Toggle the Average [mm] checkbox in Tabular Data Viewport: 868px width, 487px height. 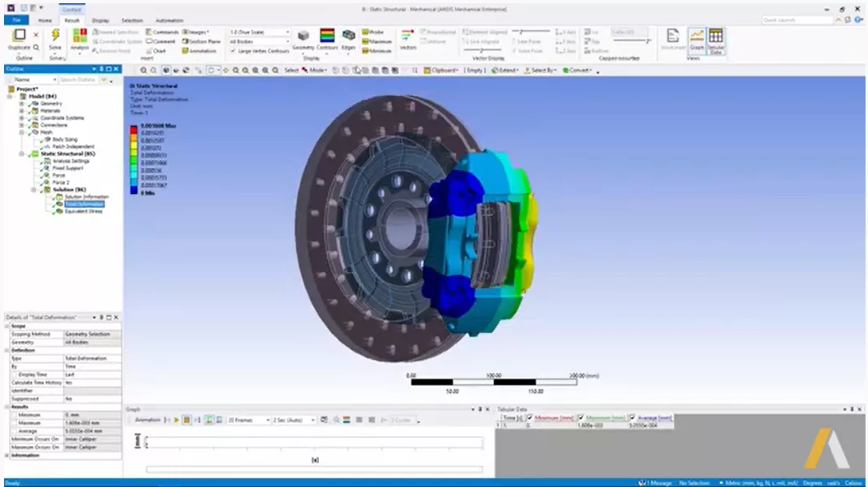point(632,418)
